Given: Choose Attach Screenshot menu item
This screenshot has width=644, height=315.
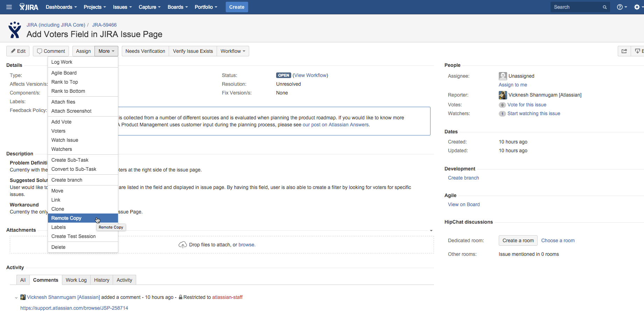Looking at the screenshot, I should click(83, 111).
